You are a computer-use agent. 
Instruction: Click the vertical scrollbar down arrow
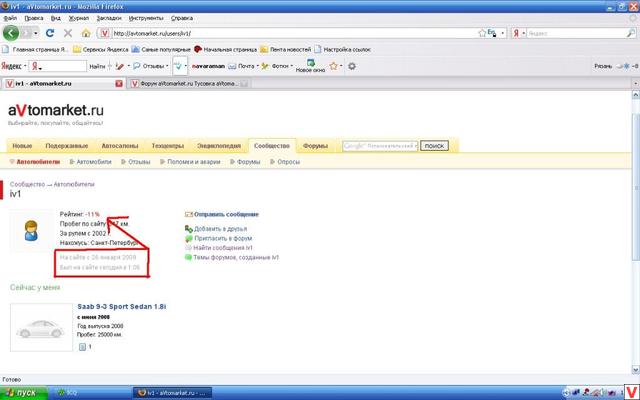coord(636,369)
